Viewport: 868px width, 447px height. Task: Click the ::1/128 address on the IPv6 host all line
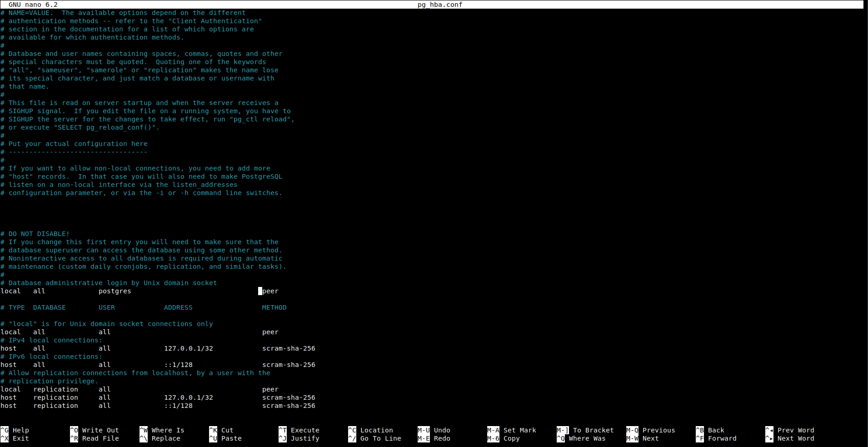178,365
